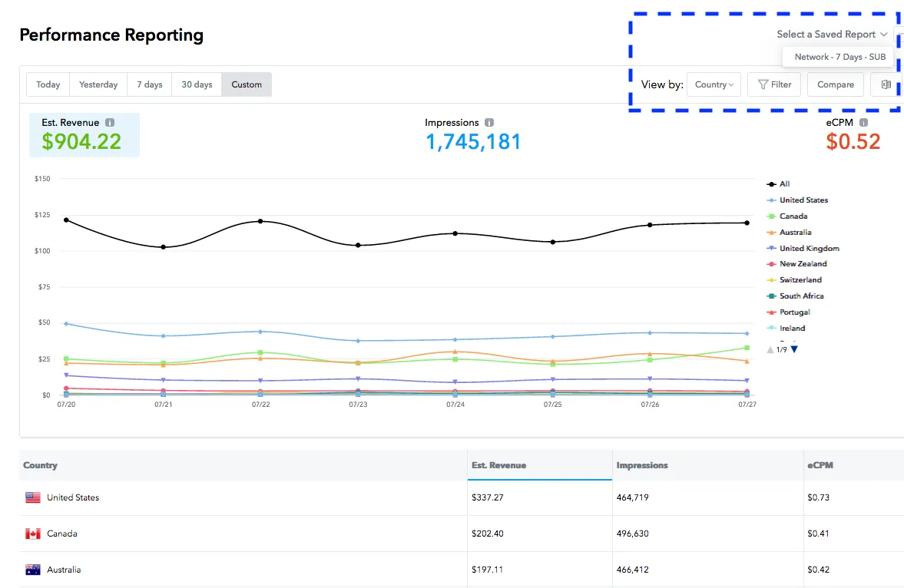Click the 07/27 point on the Canada line

(747, 348)
